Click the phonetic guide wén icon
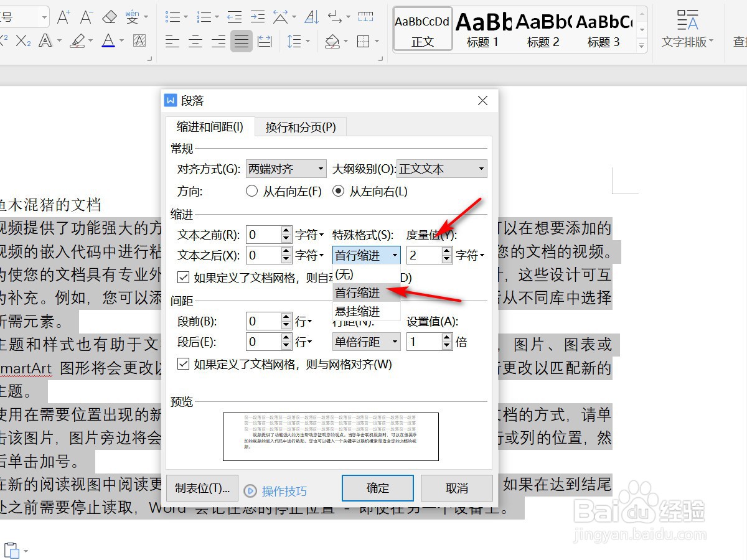 pyautogui.click(x=132, y=17)
